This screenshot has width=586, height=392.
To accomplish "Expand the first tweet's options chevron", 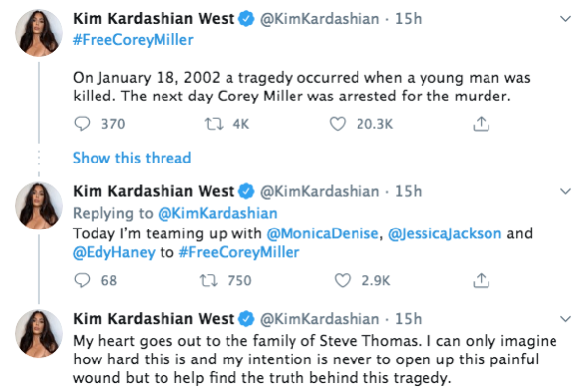I will [566, 19].
